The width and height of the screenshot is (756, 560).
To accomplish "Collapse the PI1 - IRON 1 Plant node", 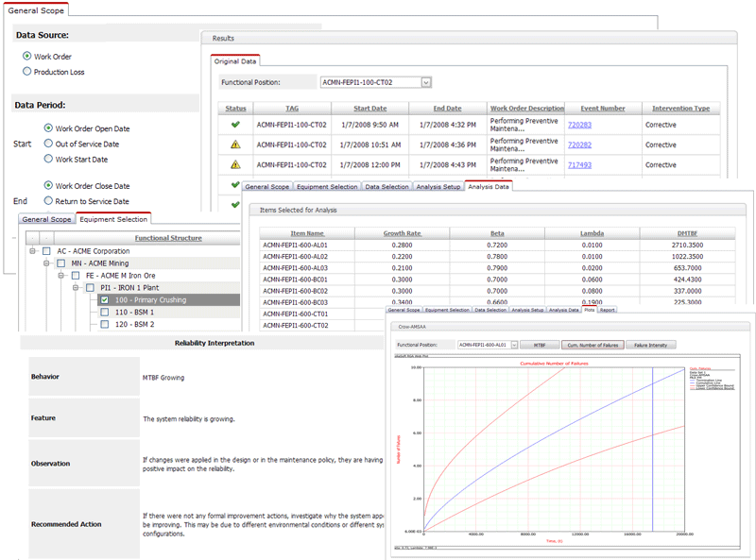I will pos(77,288).
